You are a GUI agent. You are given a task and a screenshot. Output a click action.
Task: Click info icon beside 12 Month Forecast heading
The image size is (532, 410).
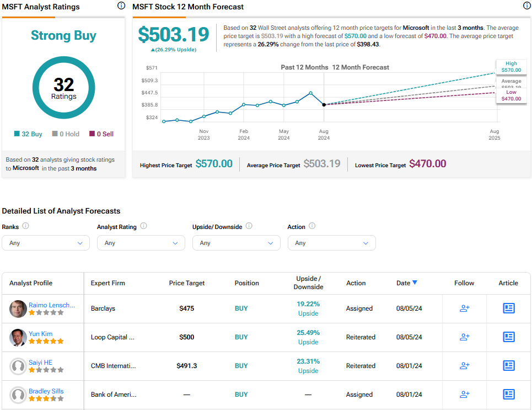(x=526, y=6)
